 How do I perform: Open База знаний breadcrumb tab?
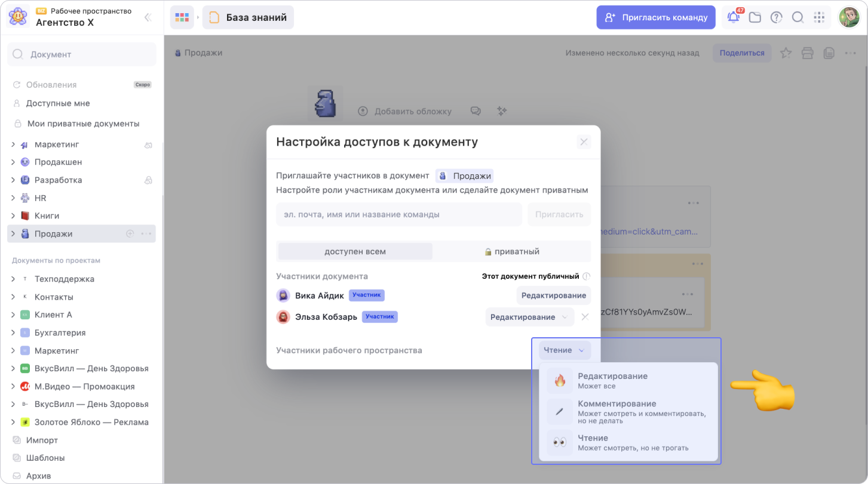point(248,17)
